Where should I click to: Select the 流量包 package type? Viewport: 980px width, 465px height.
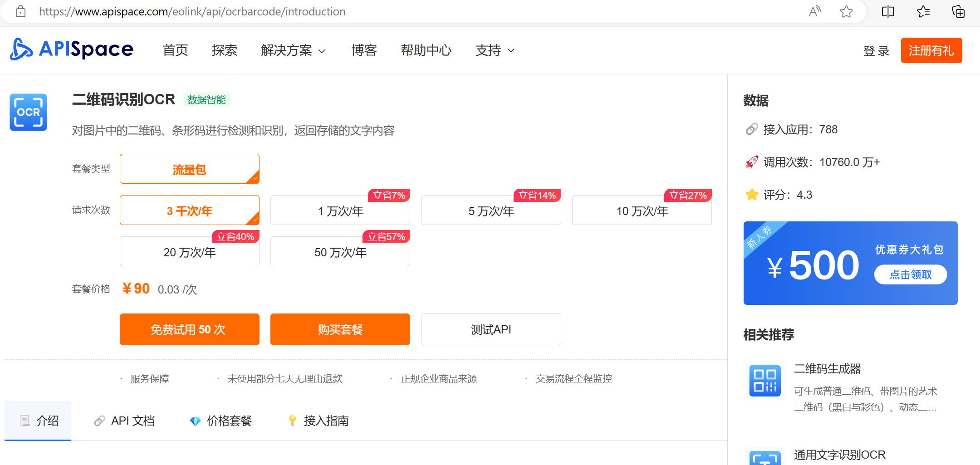(x=189, y=169)
